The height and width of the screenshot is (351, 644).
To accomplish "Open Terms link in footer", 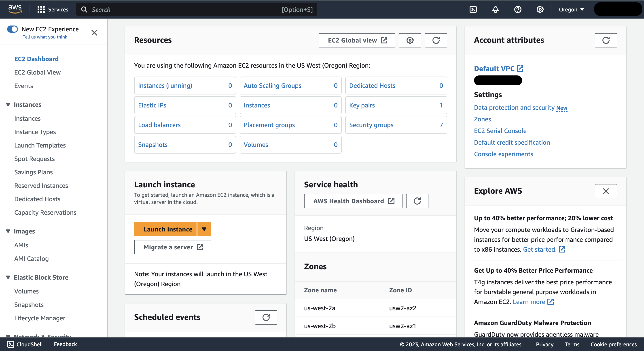I will (x=572, y=345).
